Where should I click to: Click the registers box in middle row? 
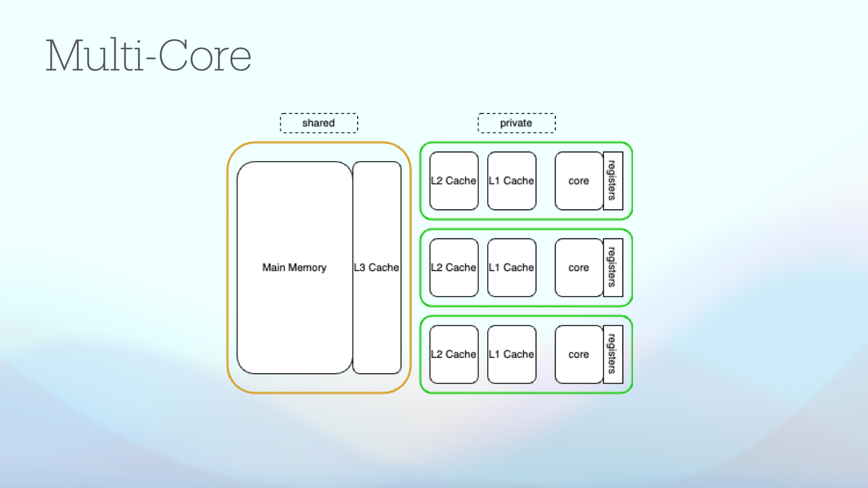pos(613,267)
